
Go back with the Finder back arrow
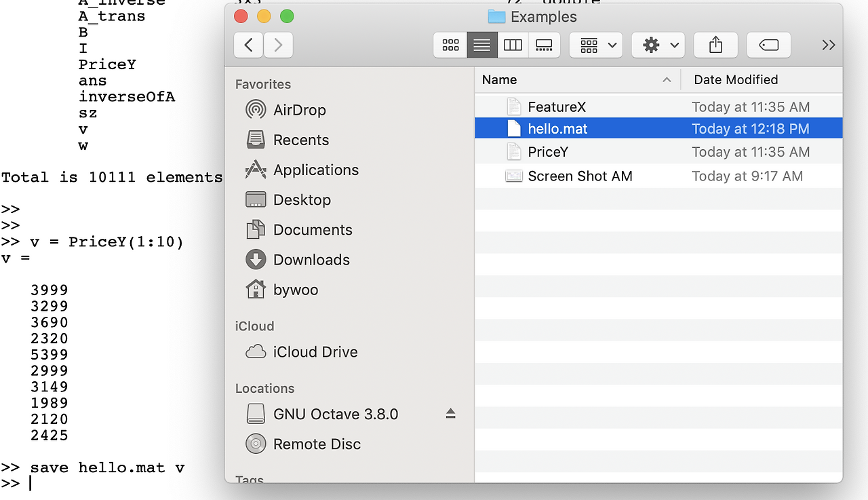point(249,45)
